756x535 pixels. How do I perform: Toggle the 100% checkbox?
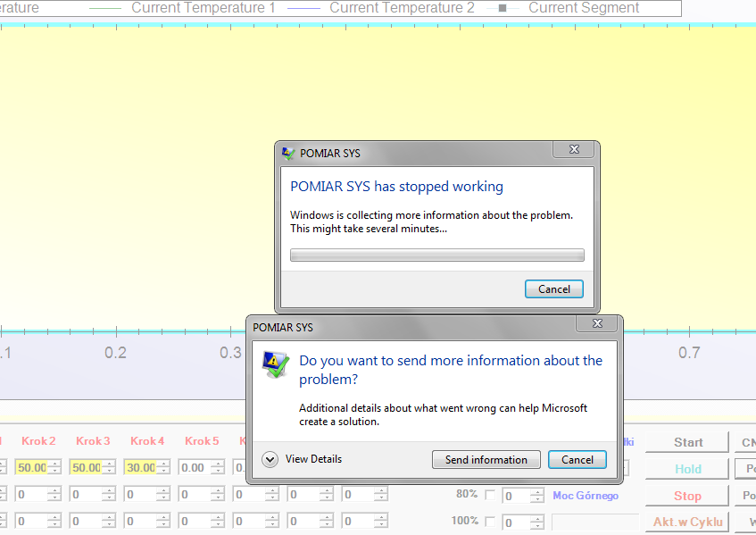click(x=490, y=522)
